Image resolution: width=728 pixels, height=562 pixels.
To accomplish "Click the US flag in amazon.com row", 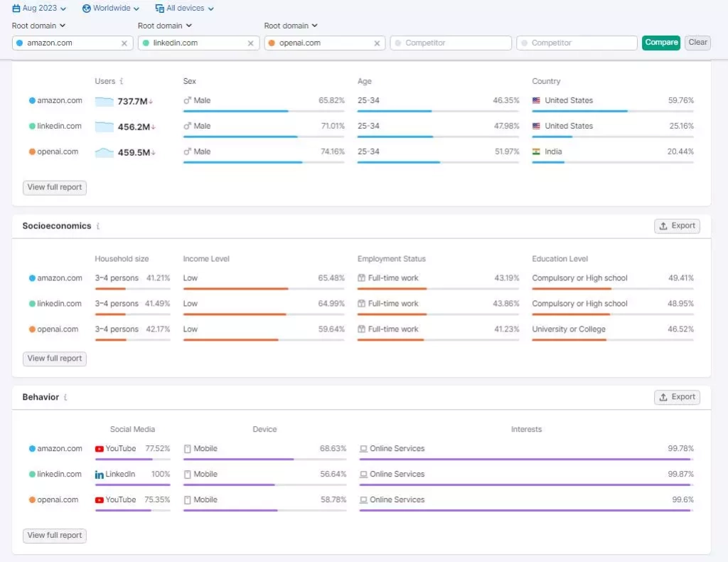I will point(536,100).
